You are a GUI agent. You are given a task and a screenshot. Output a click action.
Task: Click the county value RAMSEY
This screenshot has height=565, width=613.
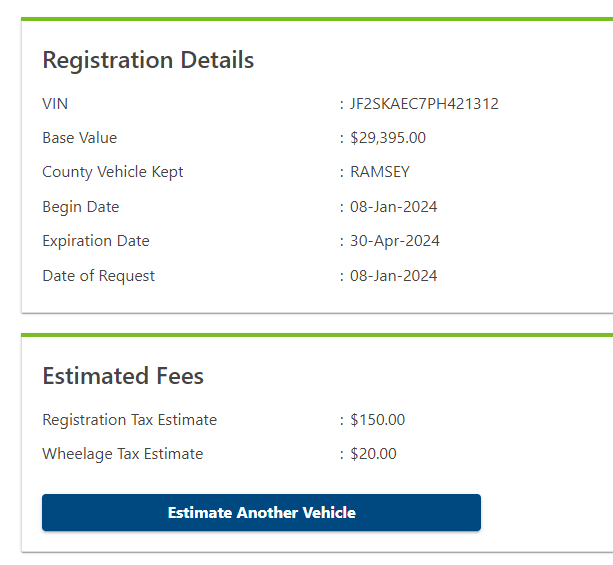(x=380, y=172)
